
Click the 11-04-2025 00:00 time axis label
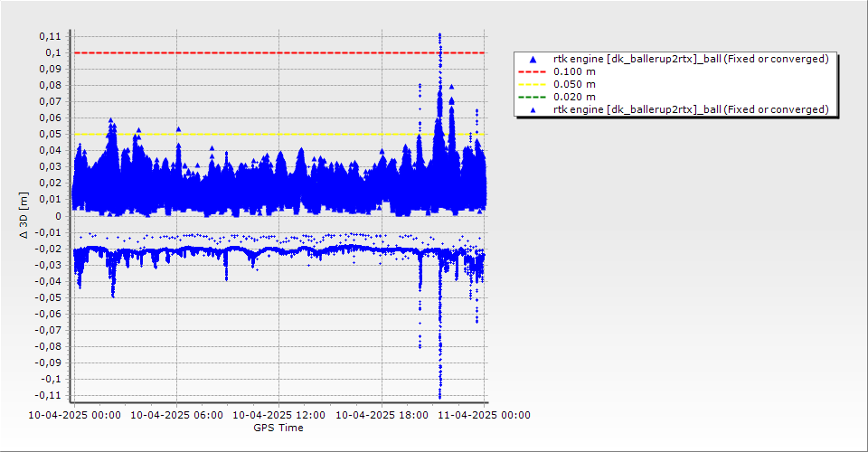484,416
